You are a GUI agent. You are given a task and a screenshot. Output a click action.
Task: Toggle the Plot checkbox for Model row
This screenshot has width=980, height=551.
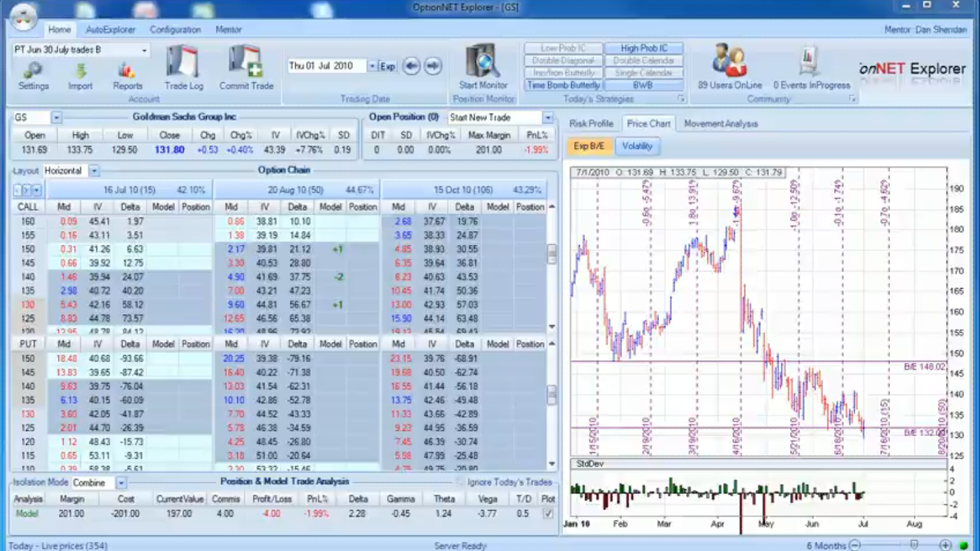click(x=548, y=513)
